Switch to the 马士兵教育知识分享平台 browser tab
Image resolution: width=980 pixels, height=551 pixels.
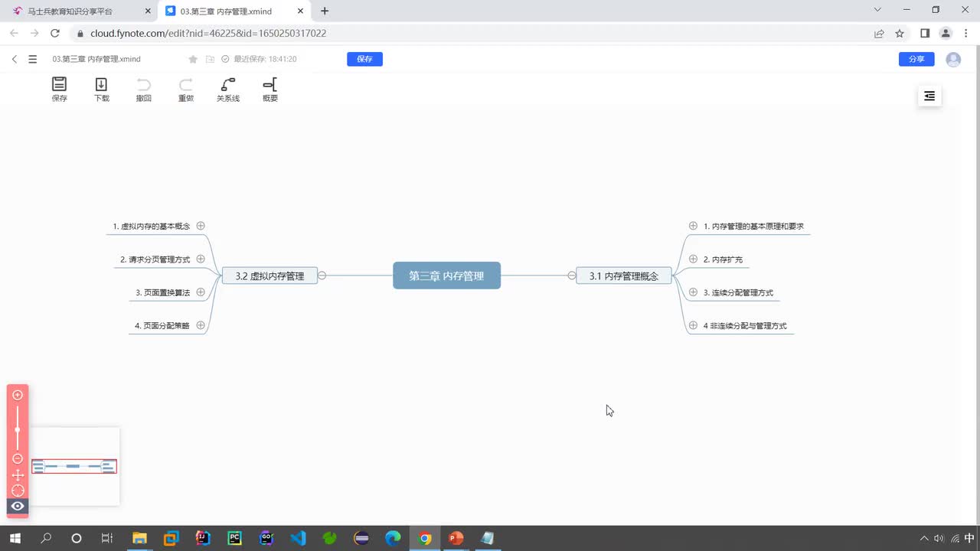[79, 11]
